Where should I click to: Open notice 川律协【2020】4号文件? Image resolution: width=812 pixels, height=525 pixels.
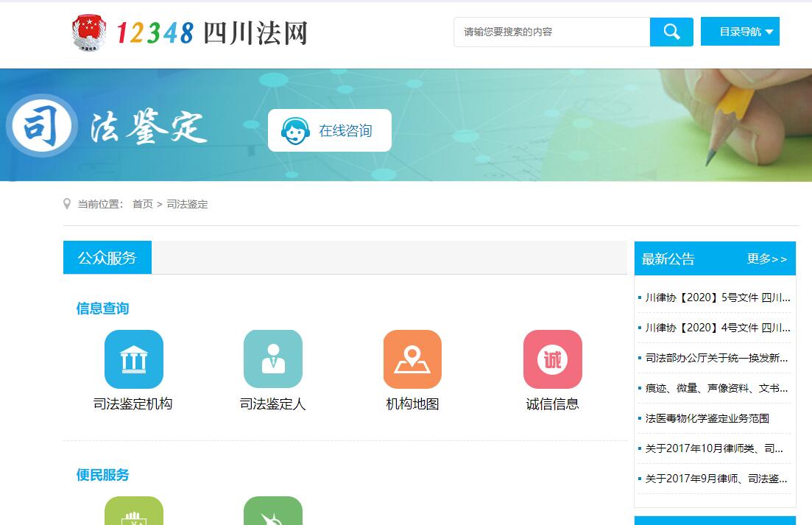(717, 328)
